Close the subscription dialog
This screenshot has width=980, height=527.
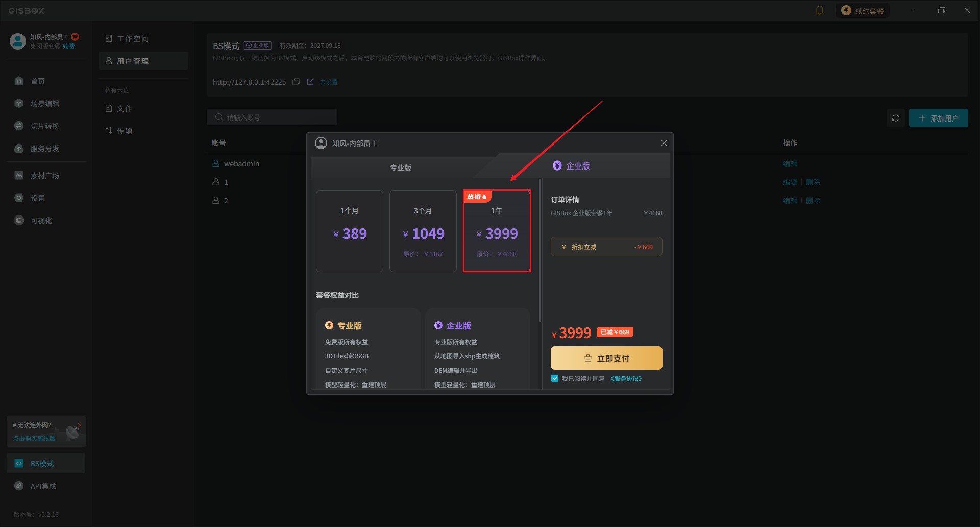(664, 143)
